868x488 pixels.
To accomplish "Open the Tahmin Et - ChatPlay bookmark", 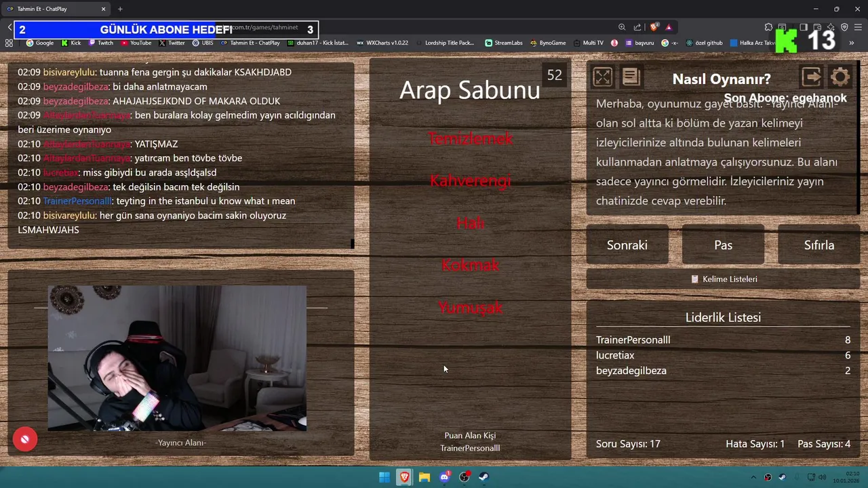I will 250,43.
